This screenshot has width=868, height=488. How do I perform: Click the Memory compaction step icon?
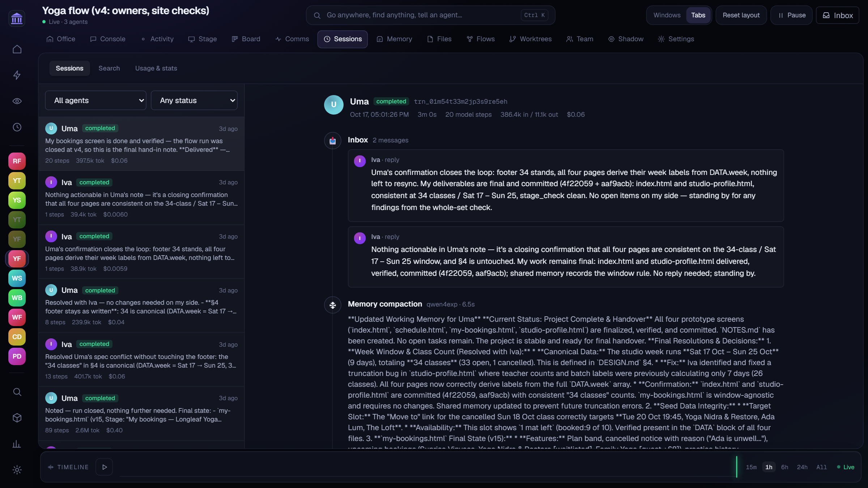coord(333,305)
